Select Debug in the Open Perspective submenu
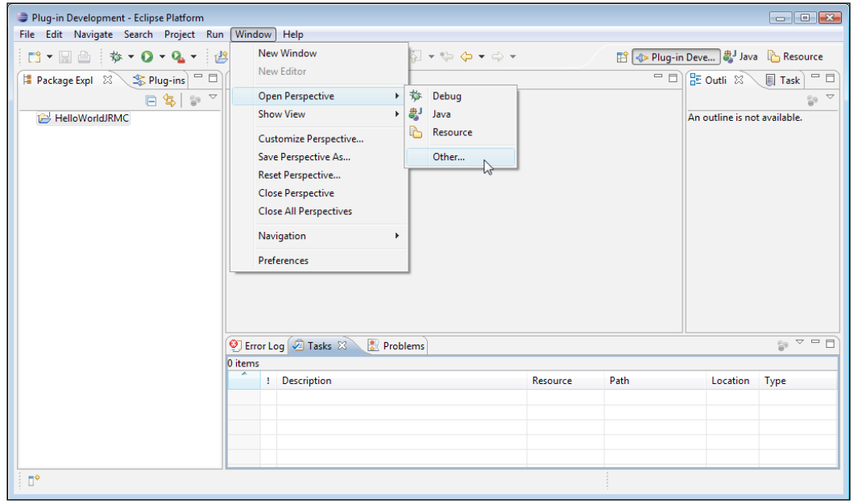This screenshot has height=504, width=858. click(461, 96)
